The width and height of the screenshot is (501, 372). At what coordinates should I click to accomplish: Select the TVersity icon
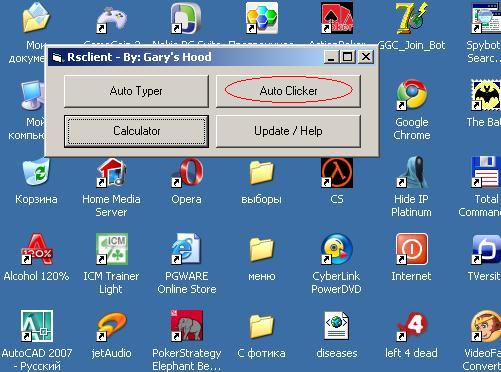[486, 249]
